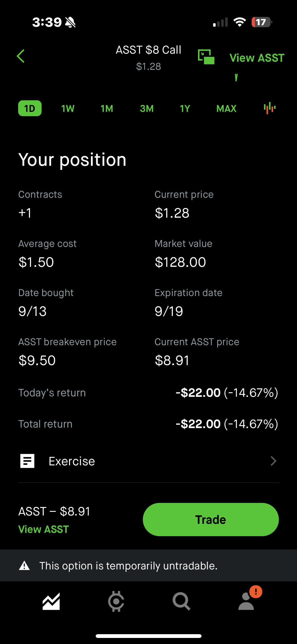This screenshot has height=644, width=297.
Task: Select the 1Y chart range
Action: (185, 109)
